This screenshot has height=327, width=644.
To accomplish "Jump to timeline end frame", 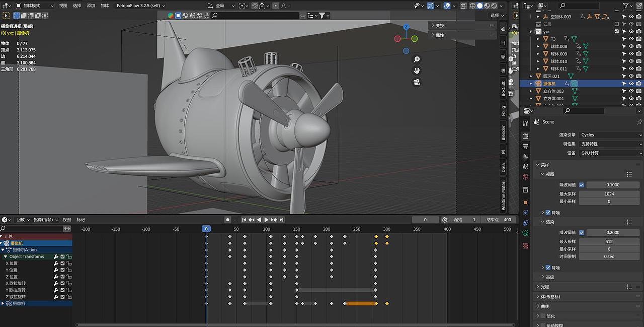I will 281,220.
